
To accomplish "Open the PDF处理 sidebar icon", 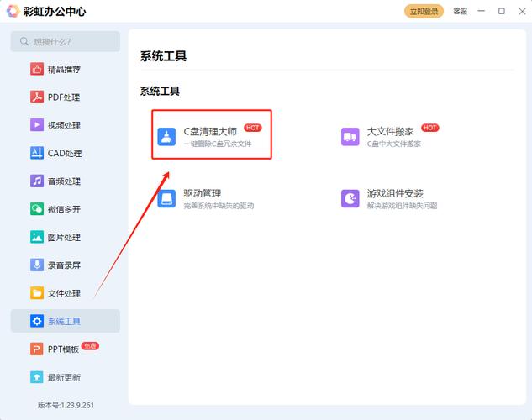I will [37, 97].
